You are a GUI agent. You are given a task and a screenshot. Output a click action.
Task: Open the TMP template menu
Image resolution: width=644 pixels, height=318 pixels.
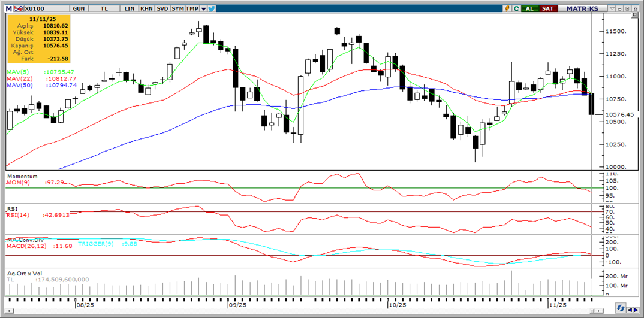pyautogui.click(x=192, y=9)
